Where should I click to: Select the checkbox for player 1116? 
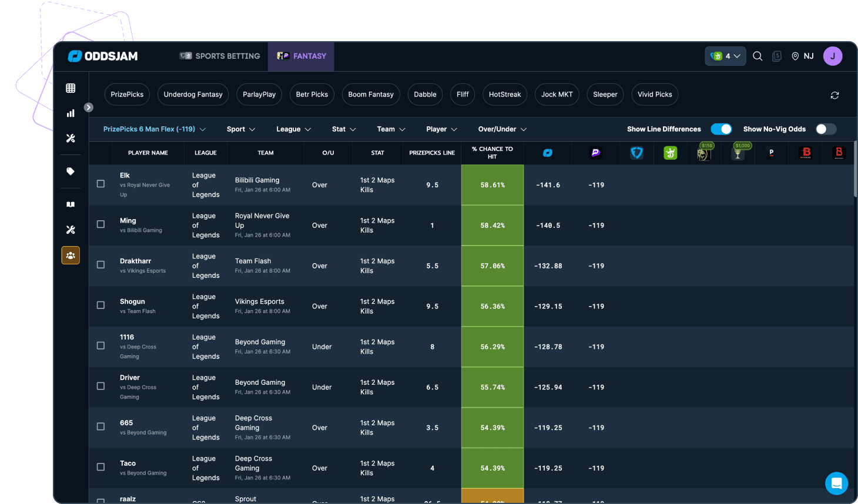click(x=100, y=346)
